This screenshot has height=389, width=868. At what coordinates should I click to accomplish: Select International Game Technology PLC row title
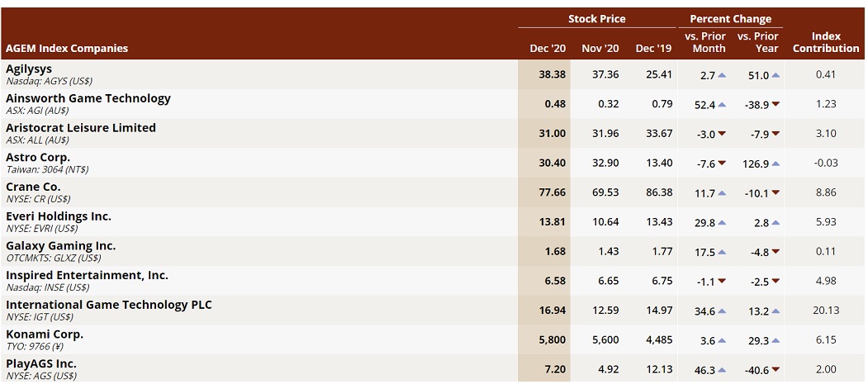[x=108, y=304]
